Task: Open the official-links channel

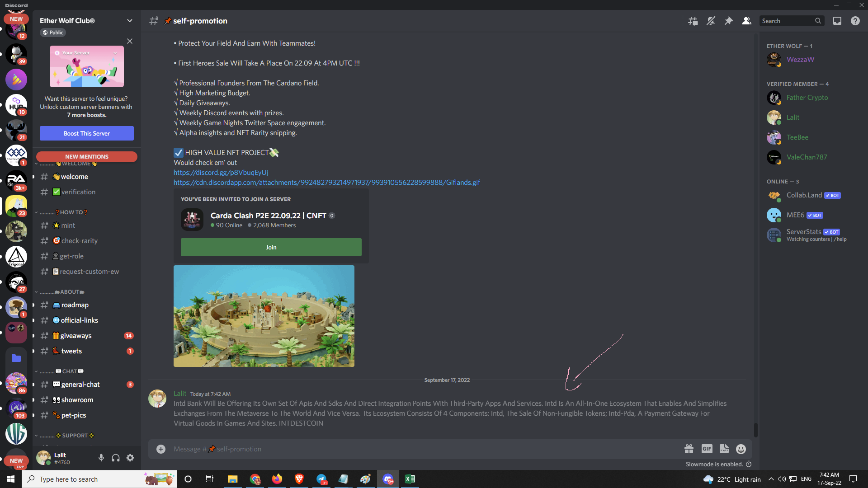Action: click(86, 320)
